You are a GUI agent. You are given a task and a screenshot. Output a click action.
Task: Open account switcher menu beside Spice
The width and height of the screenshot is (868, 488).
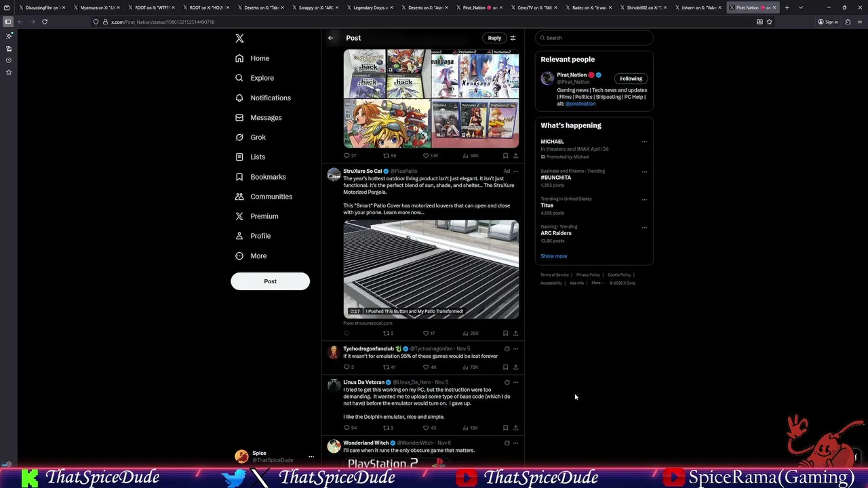click(x=311, y=457)
